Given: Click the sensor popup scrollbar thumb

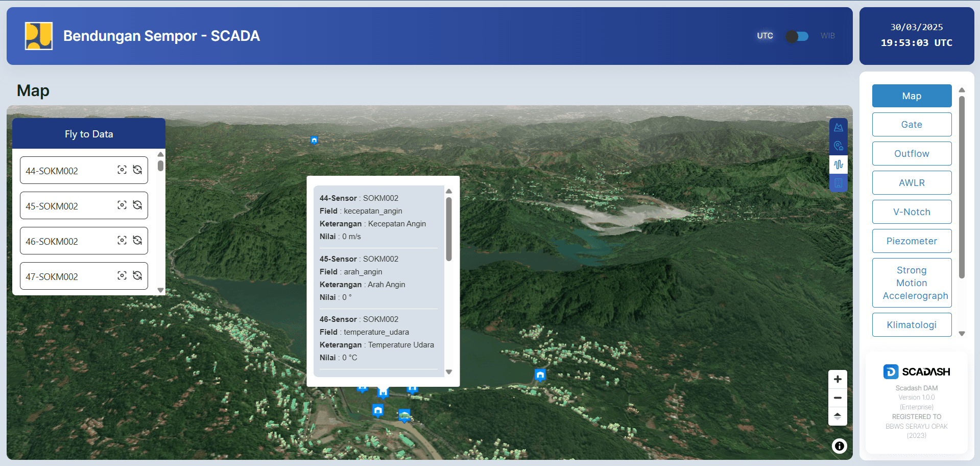Looking at the screenshot, I should (x=449, y=229).
